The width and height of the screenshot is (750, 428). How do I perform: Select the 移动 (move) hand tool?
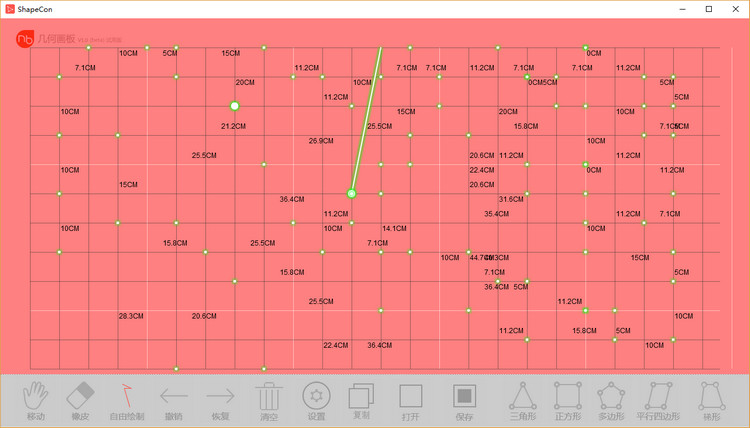pyautogui.click(x=36, y=401)
